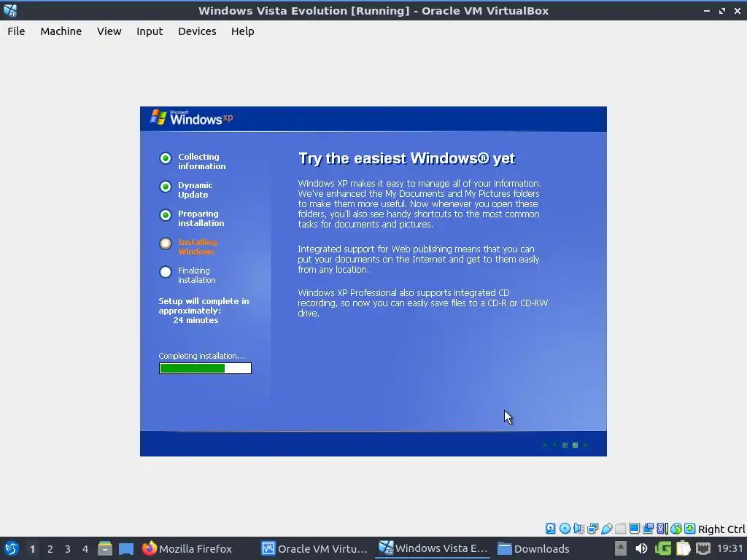The width and height of the screenshot is (747, 560).
Task: Switch to Mozilla Firefox in taskbar
Action: pos(187,548)
